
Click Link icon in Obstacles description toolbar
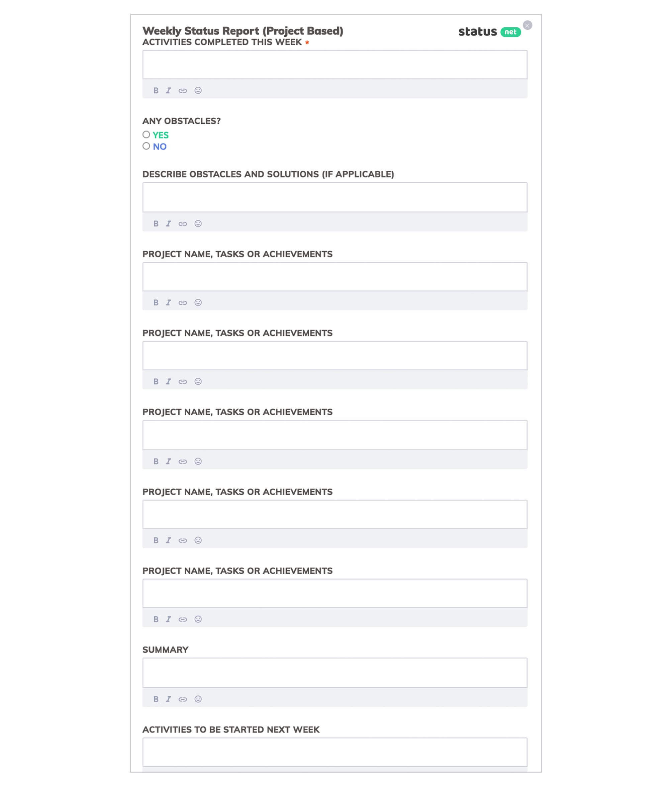[183, 223]
